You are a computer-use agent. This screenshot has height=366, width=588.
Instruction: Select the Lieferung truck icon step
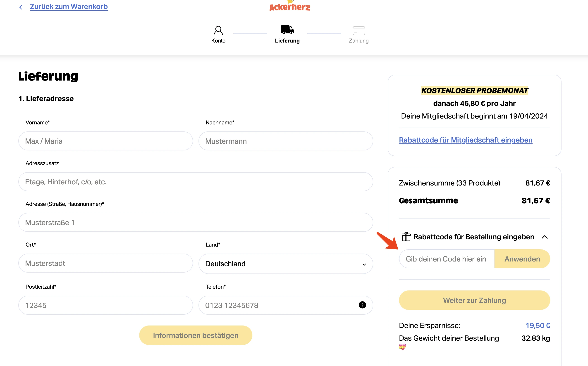click(x=287, y=29)
